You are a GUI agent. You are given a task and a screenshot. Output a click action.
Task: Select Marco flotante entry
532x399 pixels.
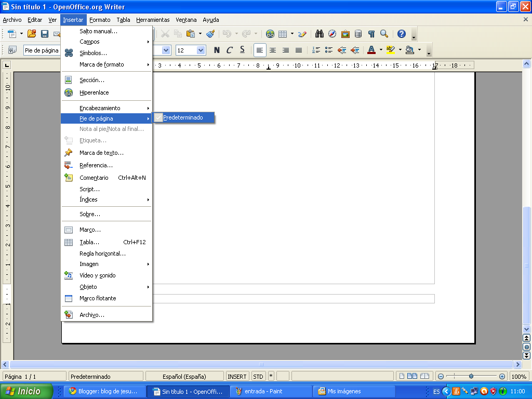(107, 298)
